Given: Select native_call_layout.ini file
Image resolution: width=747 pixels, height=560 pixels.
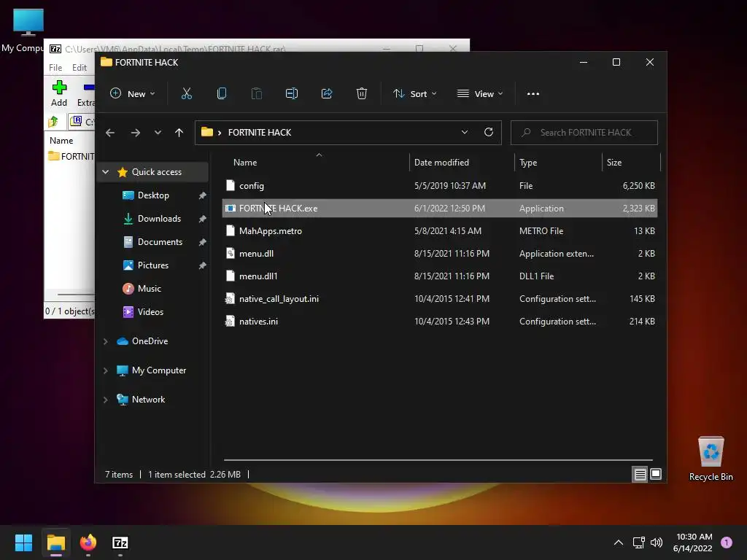Looking at the screenshot, I should pos(440,298).
